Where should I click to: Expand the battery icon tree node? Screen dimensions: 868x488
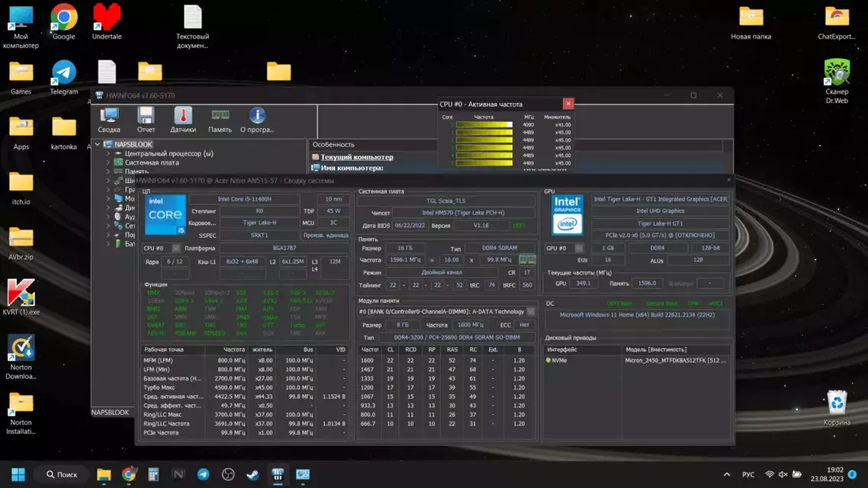point(108,243)
